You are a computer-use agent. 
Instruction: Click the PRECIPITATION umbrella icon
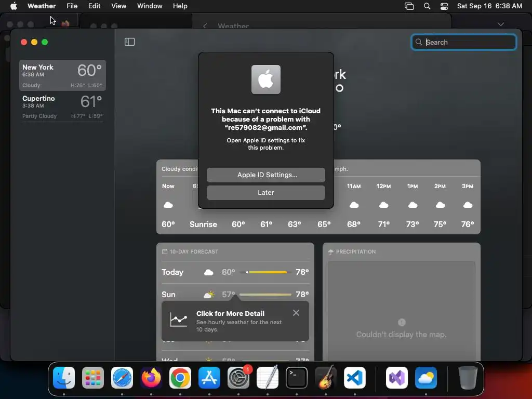(x=331, y=252)
